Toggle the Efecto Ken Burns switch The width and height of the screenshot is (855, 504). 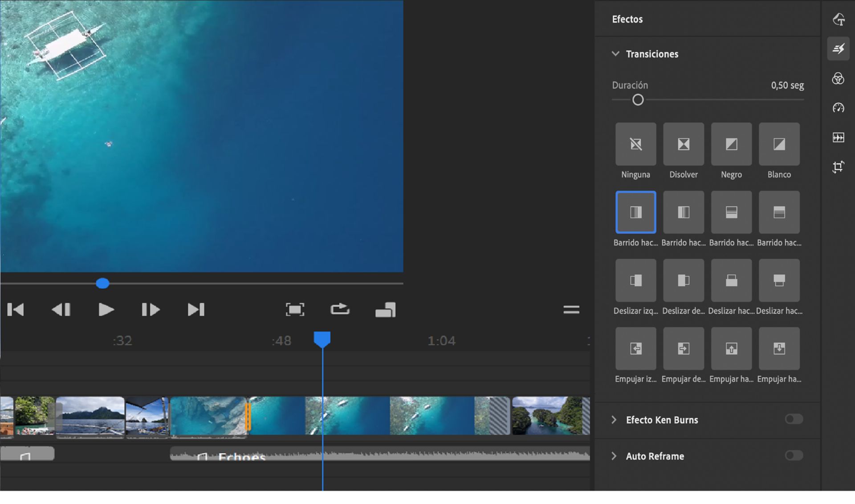tap(794, 419)
